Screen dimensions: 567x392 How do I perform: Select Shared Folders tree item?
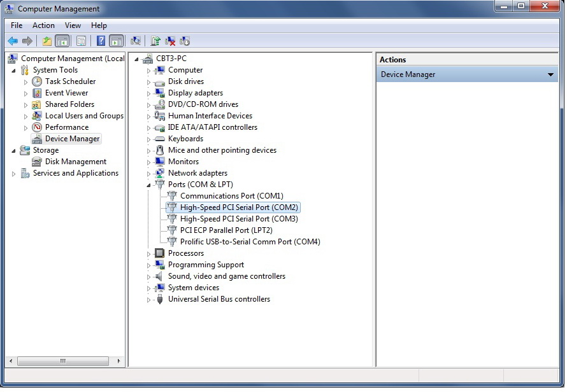69,104
